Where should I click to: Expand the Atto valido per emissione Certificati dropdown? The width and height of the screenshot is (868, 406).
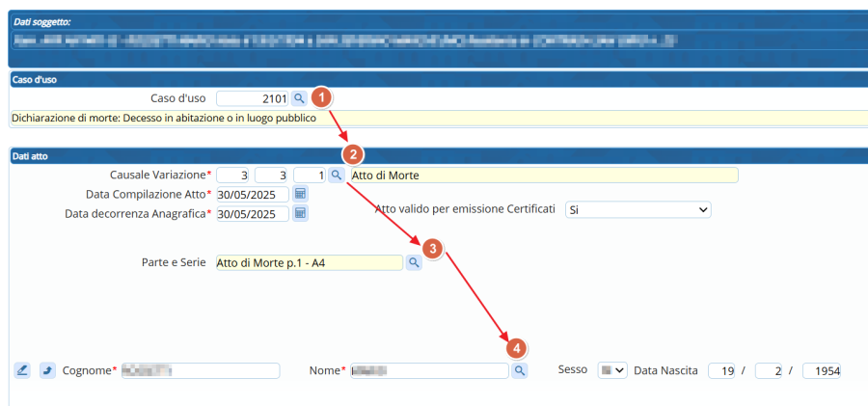click(x=637, y=209)
